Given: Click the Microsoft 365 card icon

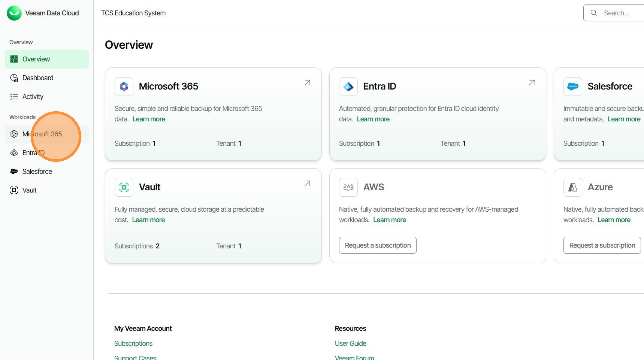Looking at the screenshot, I should (x=124, y=87).
